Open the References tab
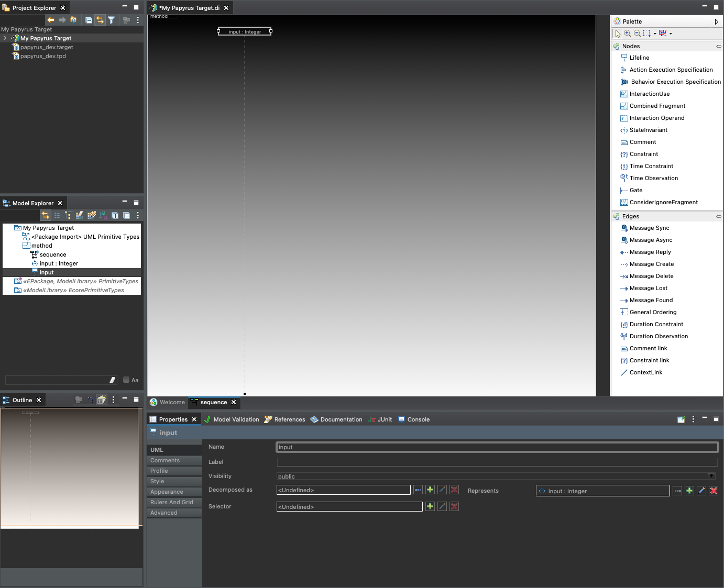 click(x=284, y=419)
